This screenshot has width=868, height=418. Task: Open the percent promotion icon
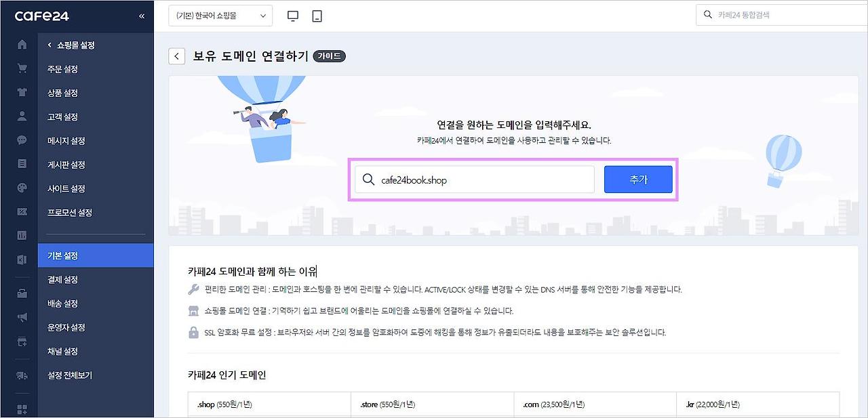click(22, 212)
